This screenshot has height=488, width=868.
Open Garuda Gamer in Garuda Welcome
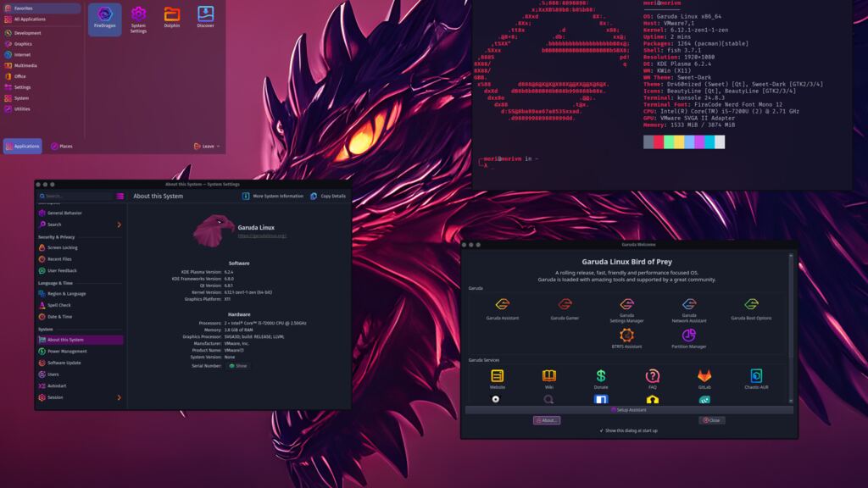(565, 309)
